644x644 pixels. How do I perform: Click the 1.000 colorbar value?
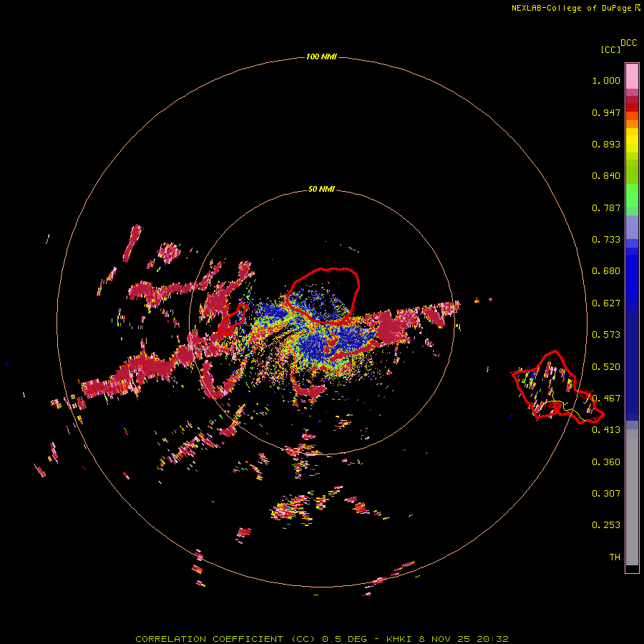tap(606, 80)
